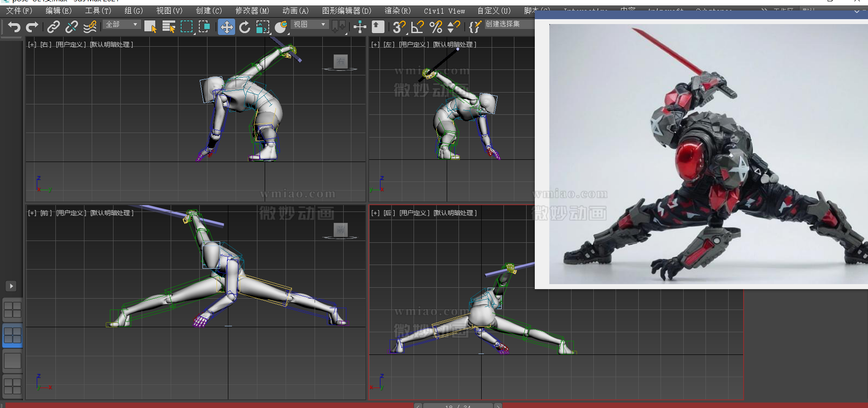Screen dimensions: 868x408
Task: Click the time slider showing frame 18 / 24
Action: [458, 405]
